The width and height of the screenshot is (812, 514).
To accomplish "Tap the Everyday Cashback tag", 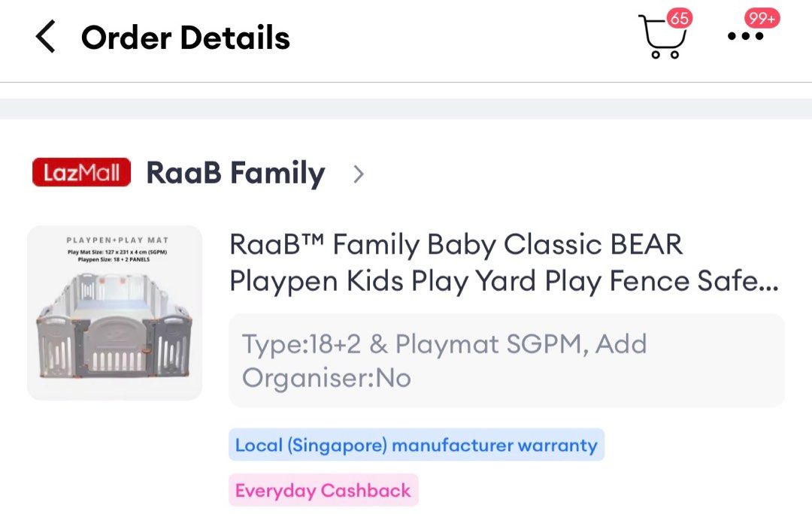I will click(x=323, y=490).
